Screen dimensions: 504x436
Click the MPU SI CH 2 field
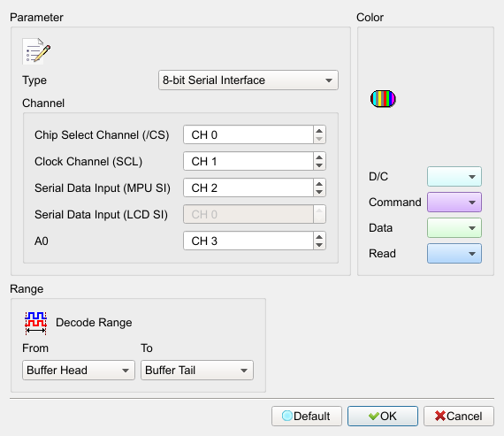pyautogui.click(x=248, y=187)
